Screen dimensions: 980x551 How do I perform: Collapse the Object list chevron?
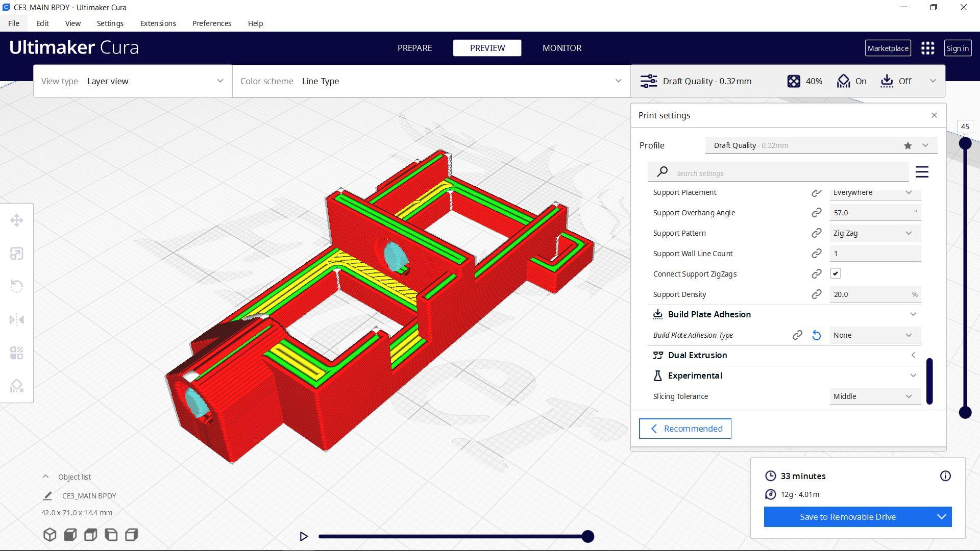45,477
